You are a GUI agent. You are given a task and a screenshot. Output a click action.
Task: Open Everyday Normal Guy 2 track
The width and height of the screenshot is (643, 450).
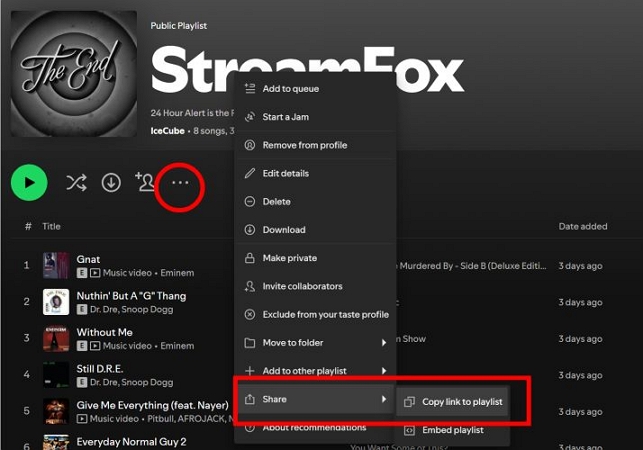131,442
